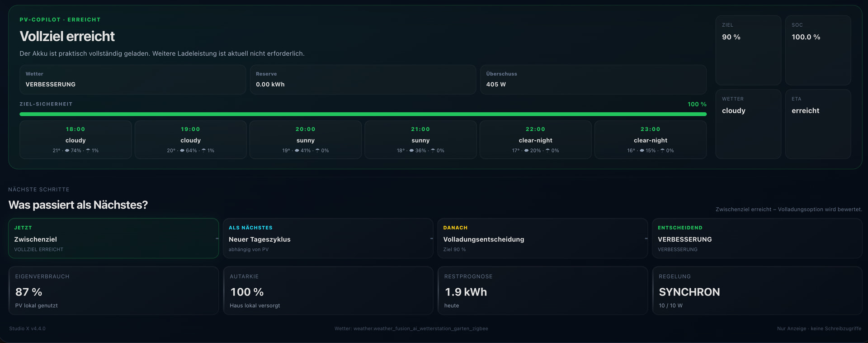Click the 18:00 time label
Screen dimensions: 868x343
(75, 129)
